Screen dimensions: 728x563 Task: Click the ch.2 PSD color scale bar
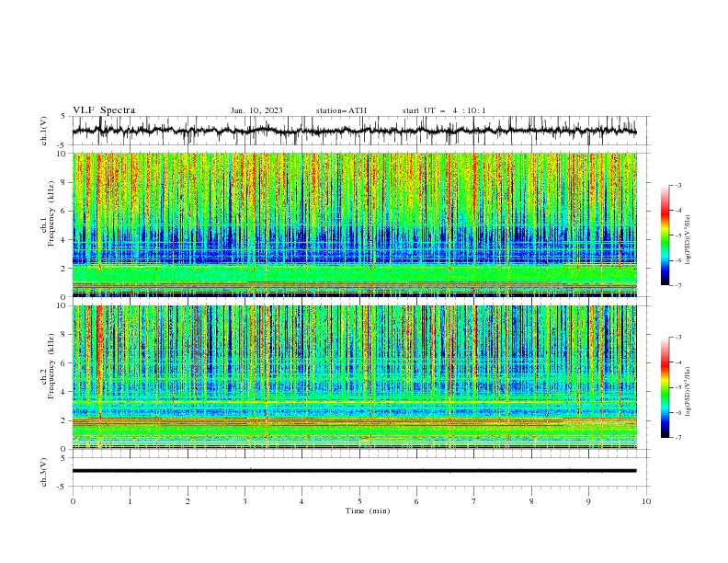[x=665, y=387]
